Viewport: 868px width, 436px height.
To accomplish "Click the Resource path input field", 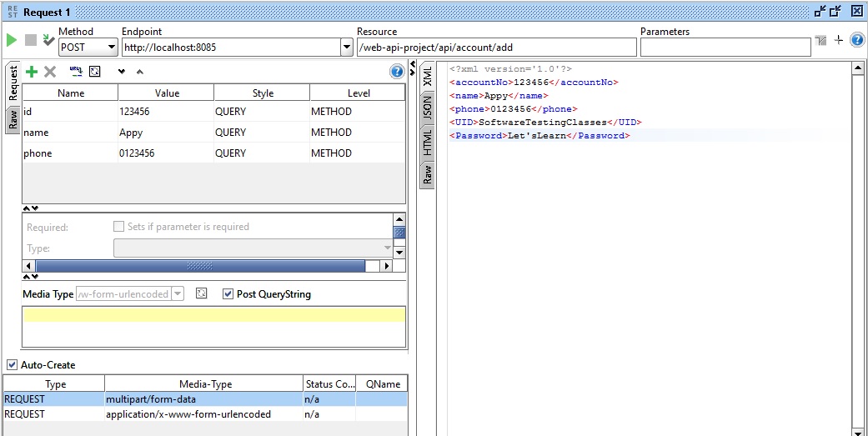I will (497, 48).
